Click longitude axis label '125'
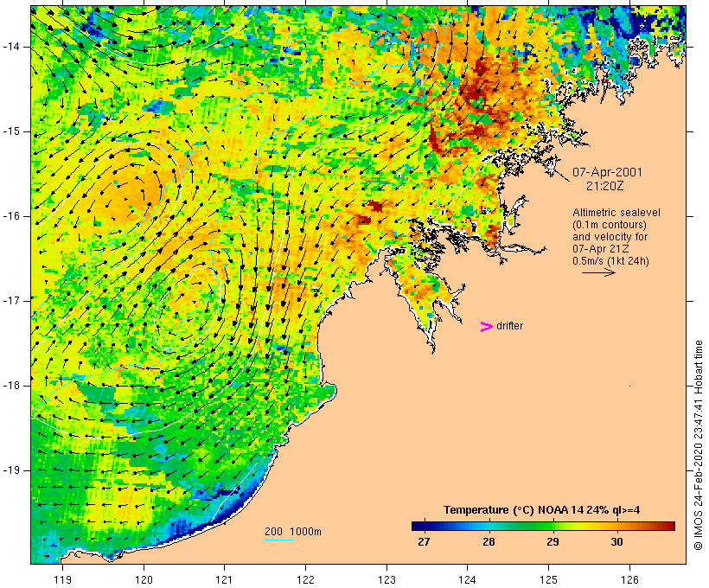709x588 pixels. coord(549,579)
